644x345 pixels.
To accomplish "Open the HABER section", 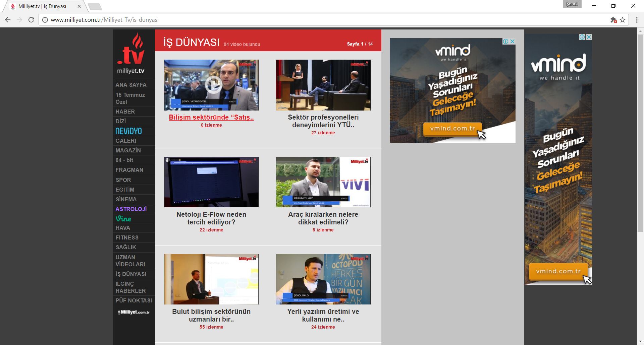I will [125, 112].
